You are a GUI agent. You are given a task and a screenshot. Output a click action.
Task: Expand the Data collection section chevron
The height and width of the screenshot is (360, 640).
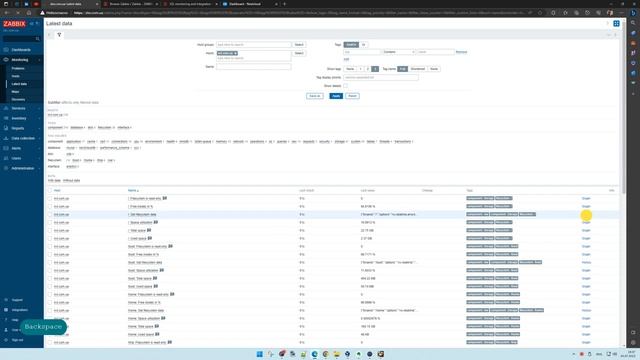(x=39, y=138)
